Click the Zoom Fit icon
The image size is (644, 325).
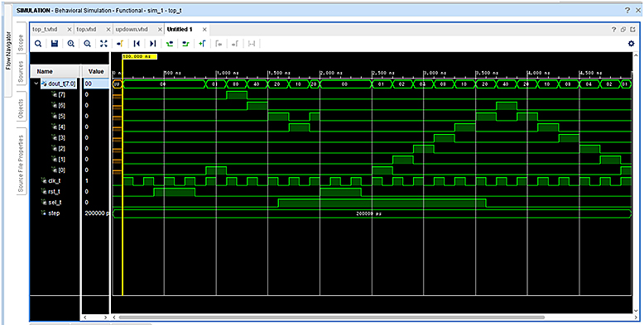tap(103, 44)
